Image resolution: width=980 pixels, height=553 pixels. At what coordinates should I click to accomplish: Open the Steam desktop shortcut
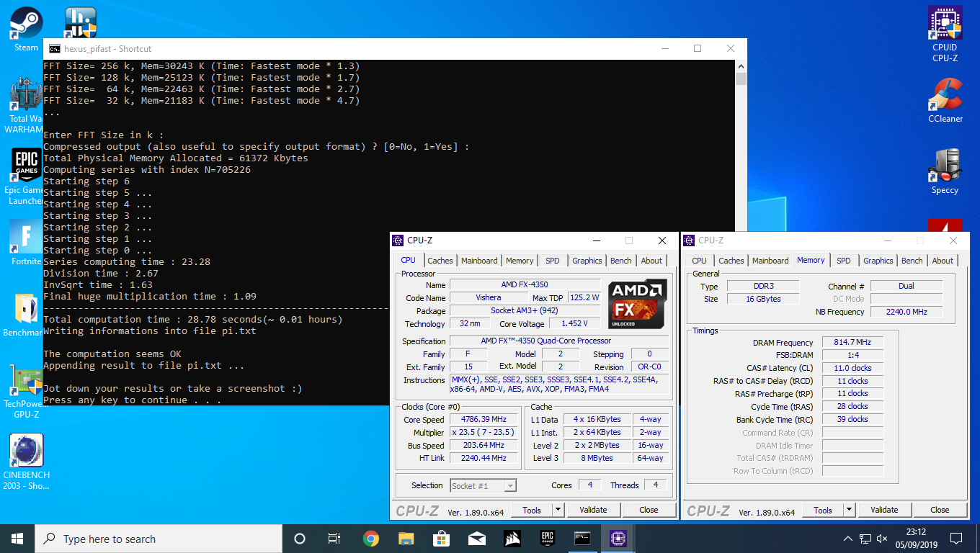coord(26,29)
